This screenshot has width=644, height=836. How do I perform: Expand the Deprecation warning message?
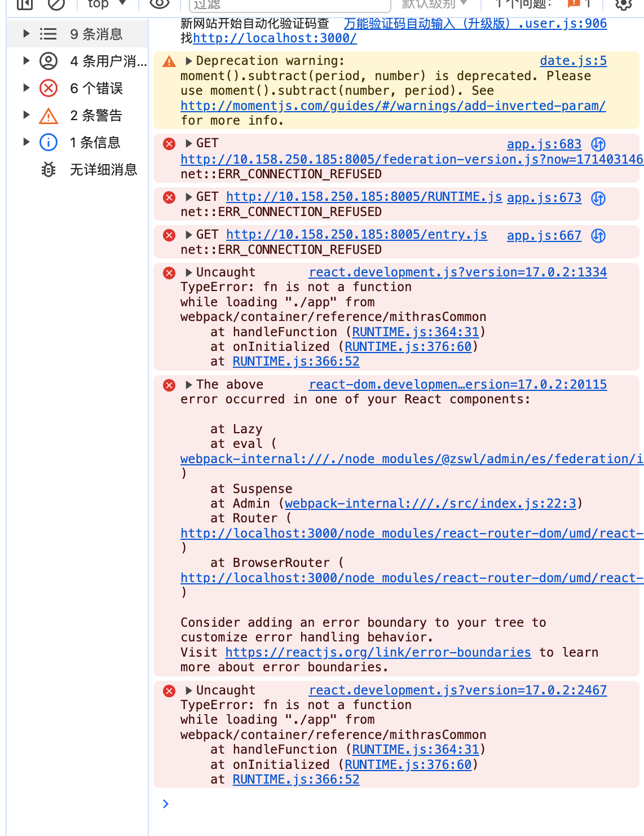tap(189, 61)
